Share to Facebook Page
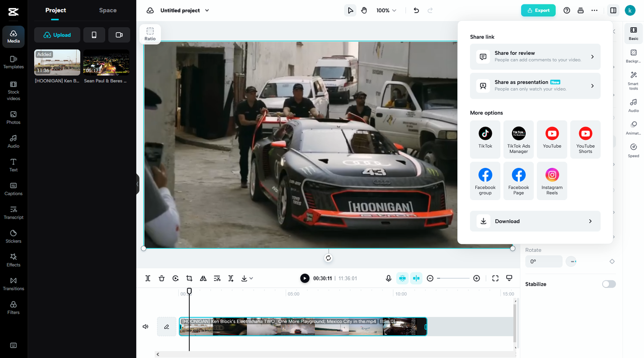The image size is (644, 358). click(519, 181)
